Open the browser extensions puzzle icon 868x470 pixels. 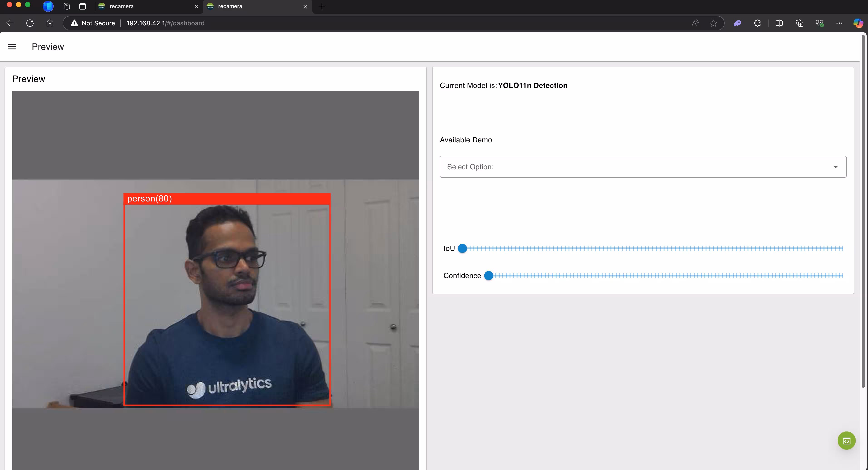click(x=757, y=23)
